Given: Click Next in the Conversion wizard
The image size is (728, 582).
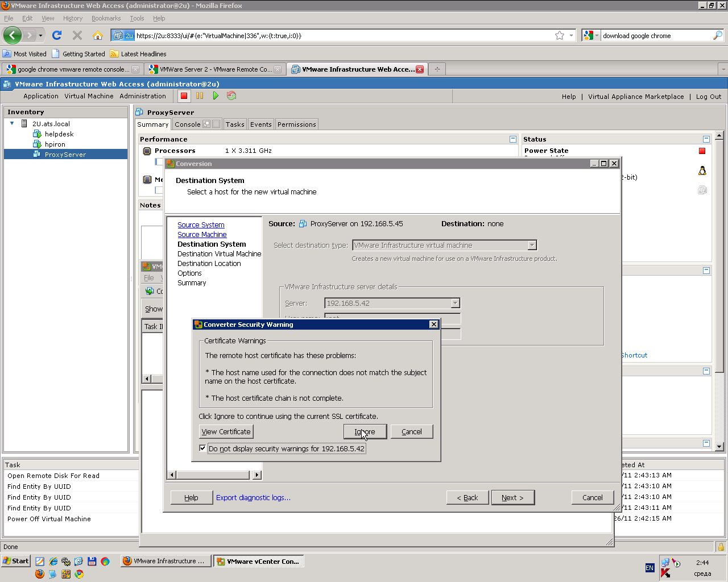Looking at the screenshot, I should click(512, 498).
